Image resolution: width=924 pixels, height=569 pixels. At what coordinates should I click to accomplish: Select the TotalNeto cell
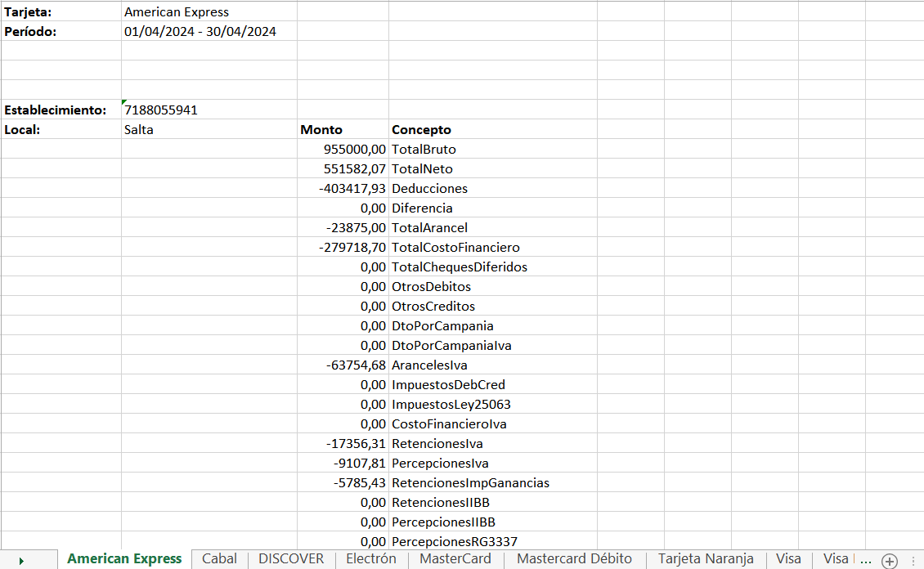pos(492,168)
